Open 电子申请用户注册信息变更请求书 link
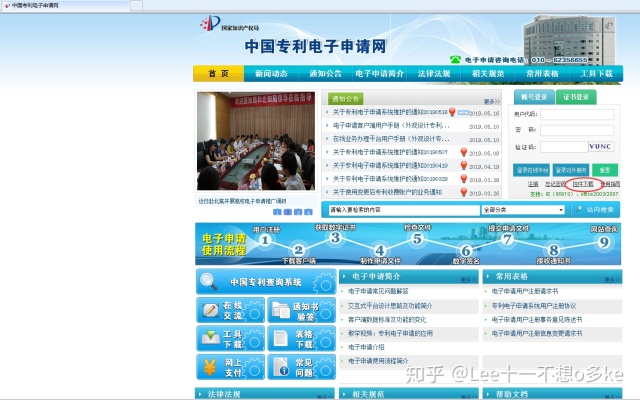640x400 pixels. (x=537, y=333)
